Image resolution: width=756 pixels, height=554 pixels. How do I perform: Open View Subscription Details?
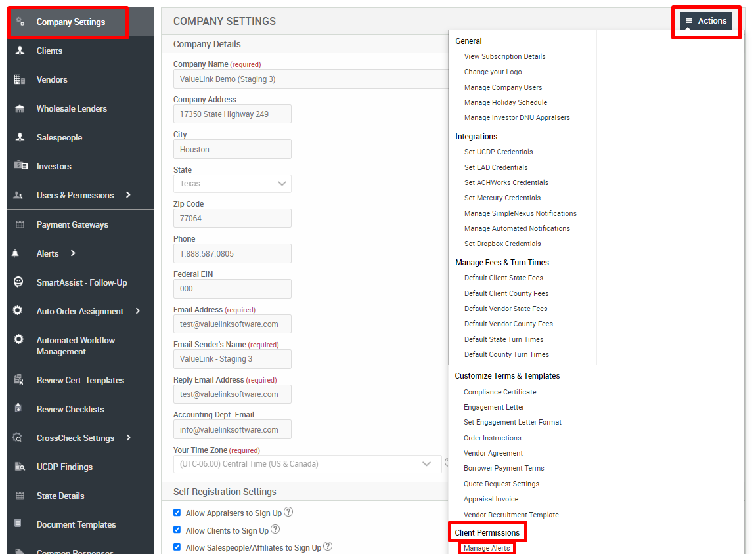pos(504,56)
